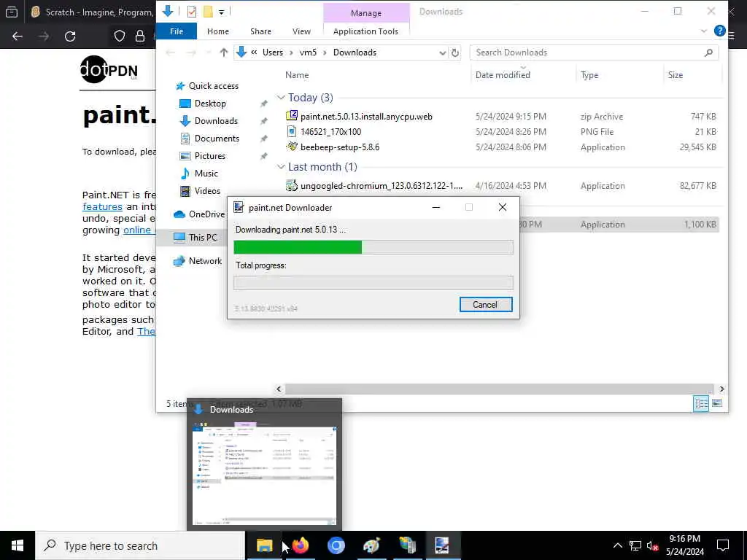Image resolution: width=747 pixels, height=560 pixels.
Task: Switch to the Share ribbon tab
Action: tap(260, 31)
